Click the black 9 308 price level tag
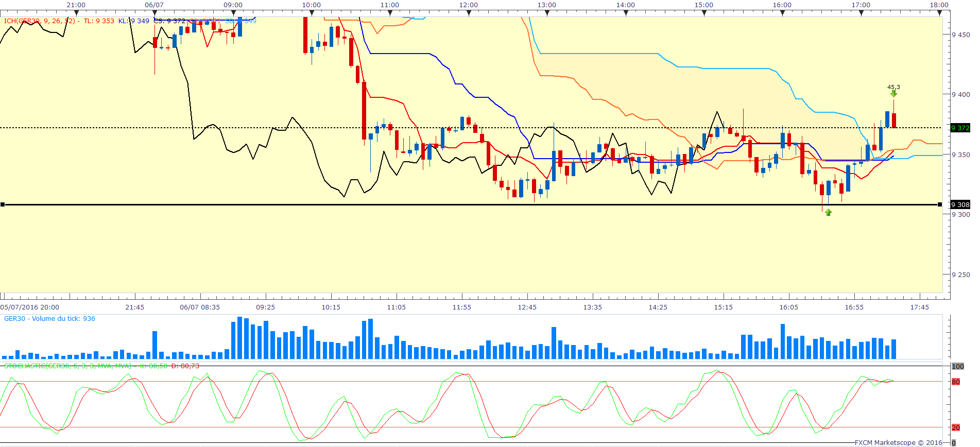Screen dimensions: 980x447 (x=960, y=204)
